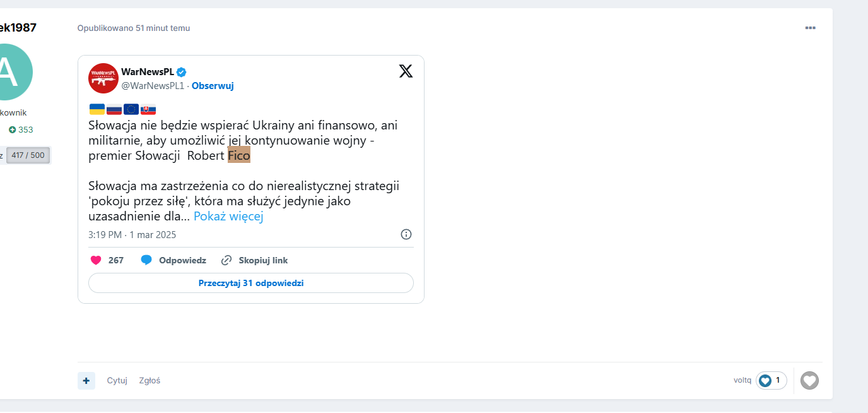Click the WarNewsPL profile avatar

coord(103,78)
